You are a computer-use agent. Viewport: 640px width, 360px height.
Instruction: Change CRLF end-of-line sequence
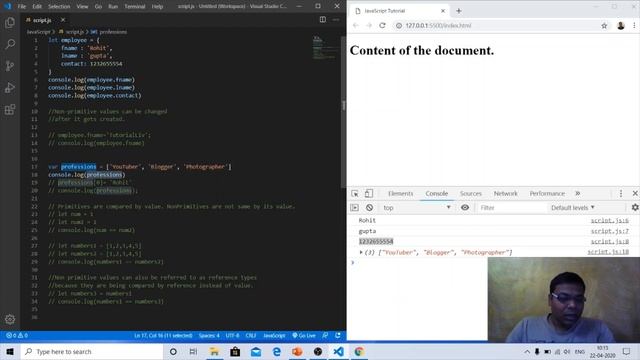click(251, 336)
